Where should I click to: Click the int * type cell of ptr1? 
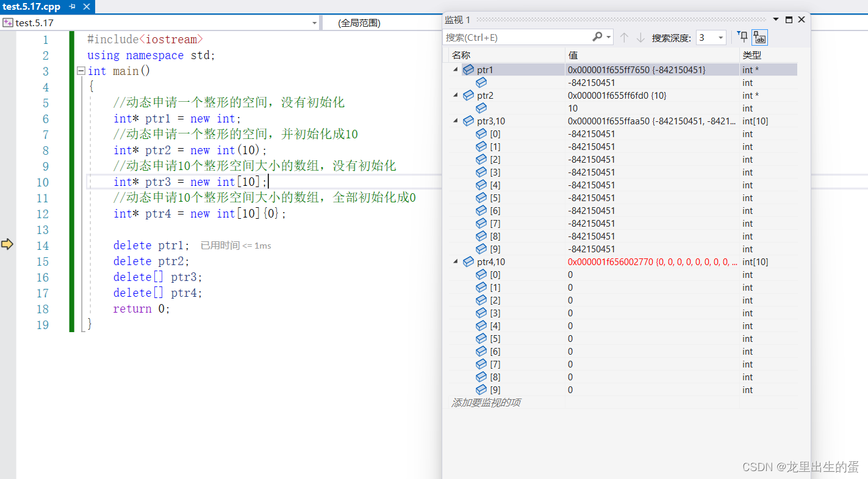point(768,69)
